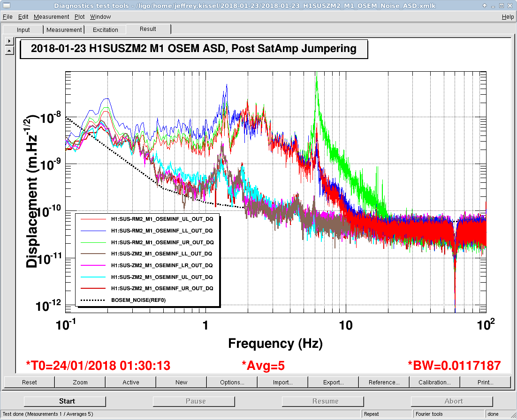Click the RM2 OSEMINF_UL legend entry
Screen dimensions: 517x420
coord(147,219)
